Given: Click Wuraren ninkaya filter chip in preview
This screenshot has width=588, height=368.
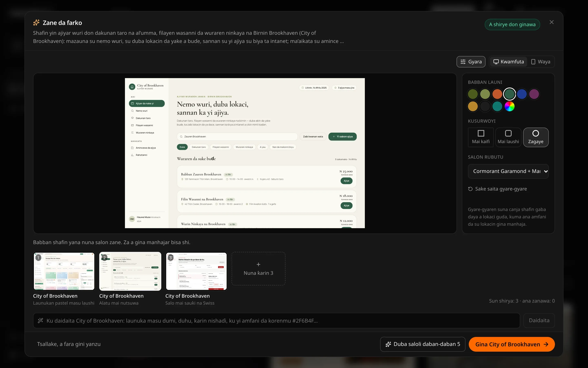Looking at the screenshot, I should (x=244, y=147).
